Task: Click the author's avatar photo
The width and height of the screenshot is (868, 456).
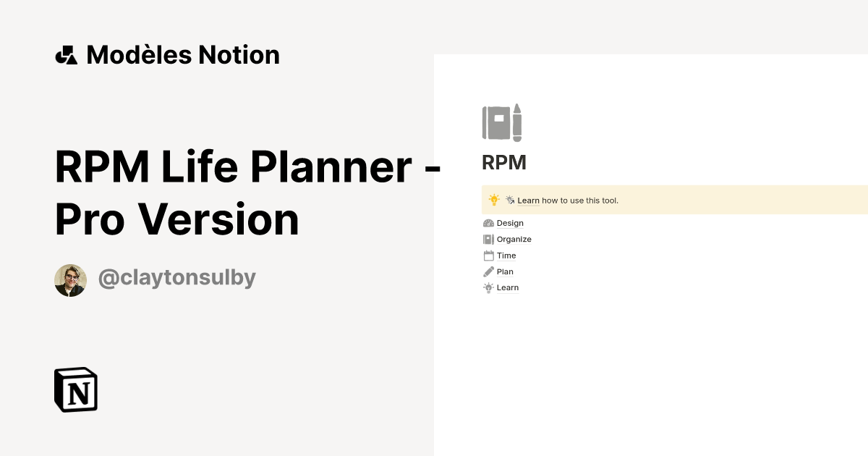Action: pos(70,279)
